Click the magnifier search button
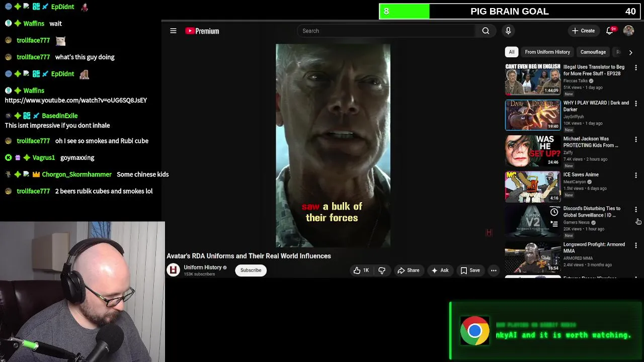Image resolution: width=644 pixels, height=362 pixels. 486,31
